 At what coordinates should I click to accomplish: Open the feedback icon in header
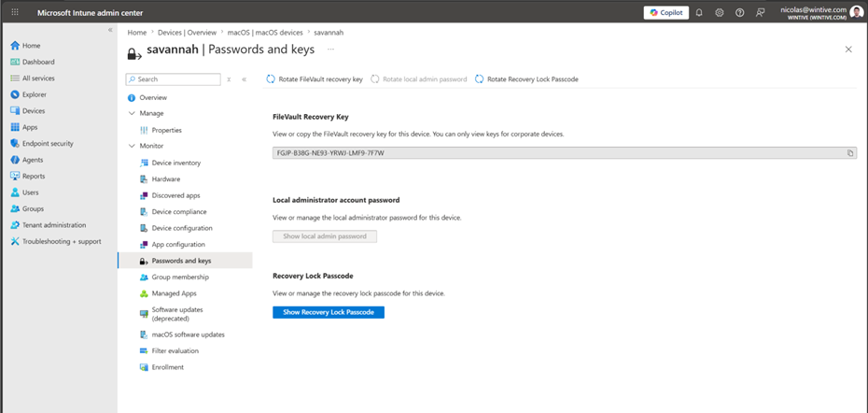(761, 12)
